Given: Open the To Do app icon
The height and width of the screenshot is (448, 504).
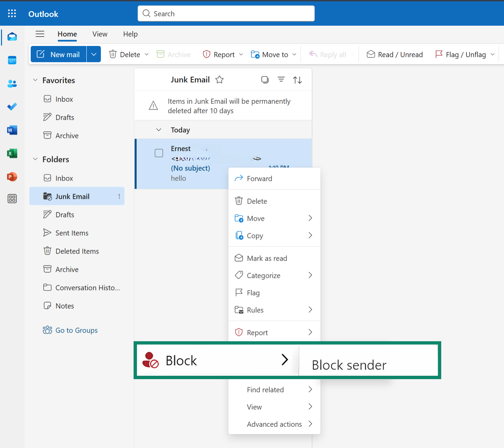Looking at the screenshot, I should pos(12,107).
